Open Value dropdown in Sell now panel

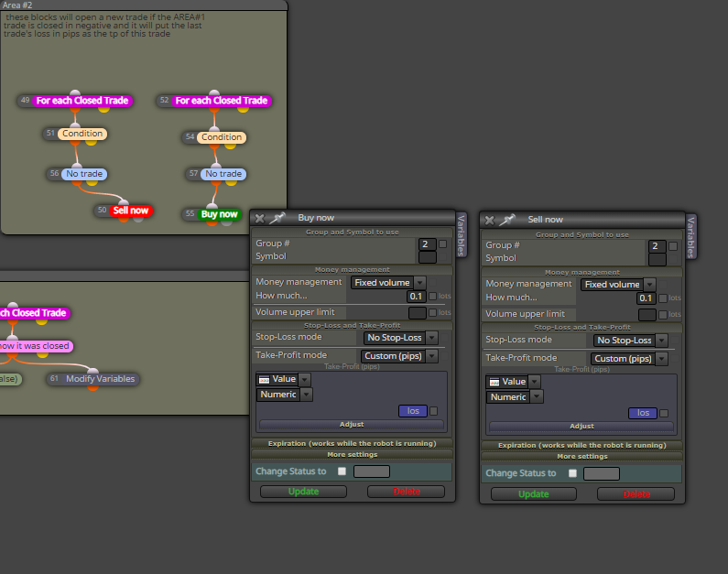click(x=514, y=382)
